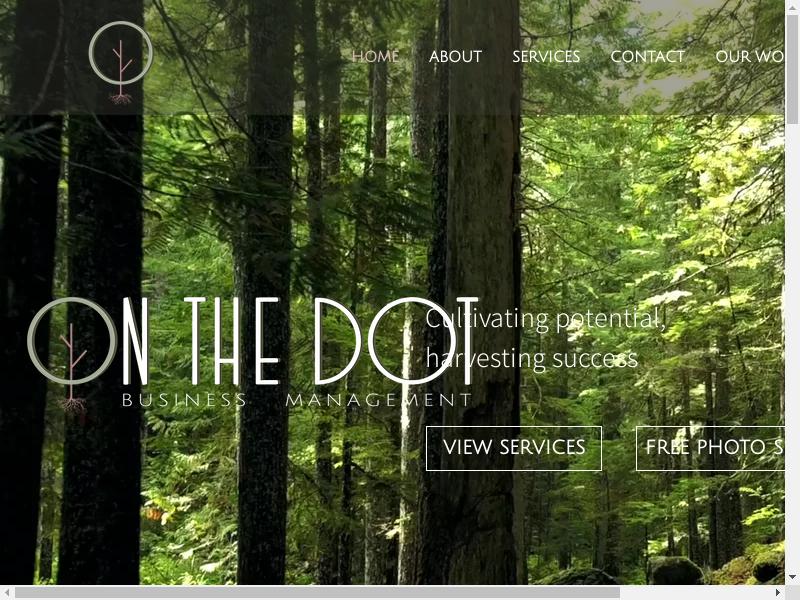This screenshot has width=800, height=600.
Task: Click the vertical scrollbar up arrow
Action: [792, 7]
